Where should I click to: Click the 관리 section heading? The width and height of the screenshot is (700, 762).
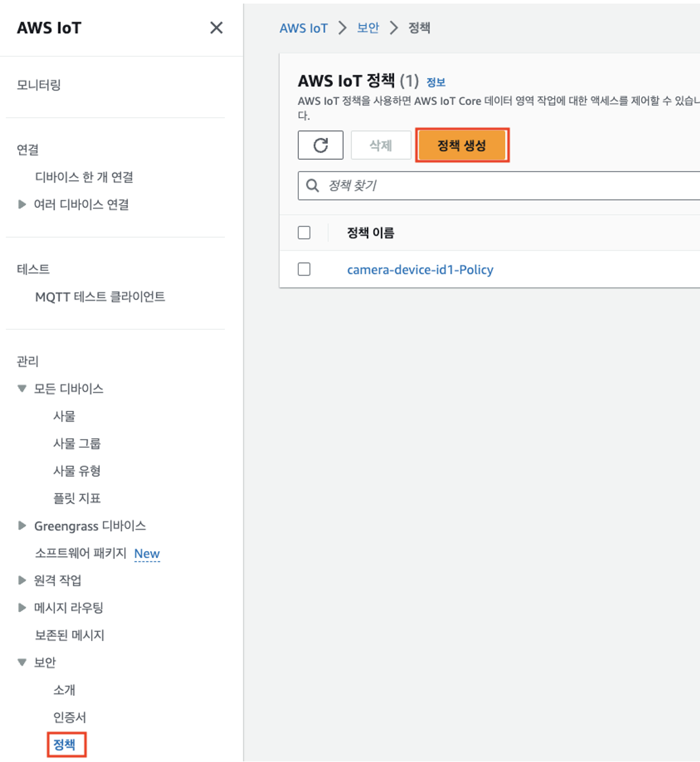point(27,361)
